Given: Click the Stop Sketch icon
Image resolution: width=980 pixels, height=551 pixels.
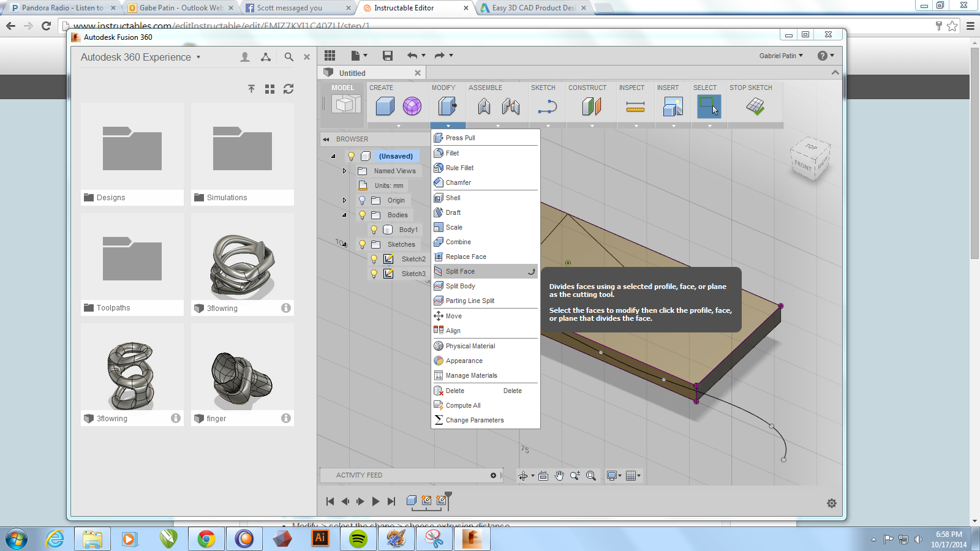Looking at the screenshot, I should click(x=755, y=107).
